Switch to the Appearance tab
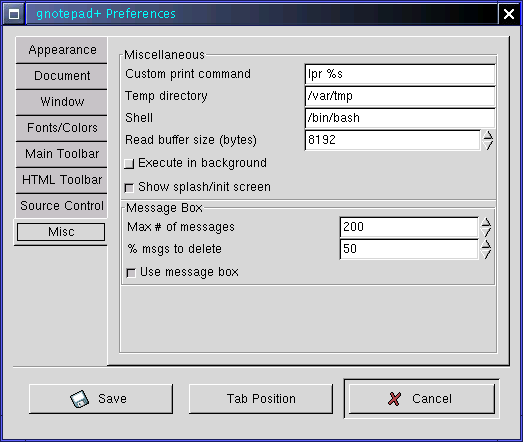 tap(62, 50)
